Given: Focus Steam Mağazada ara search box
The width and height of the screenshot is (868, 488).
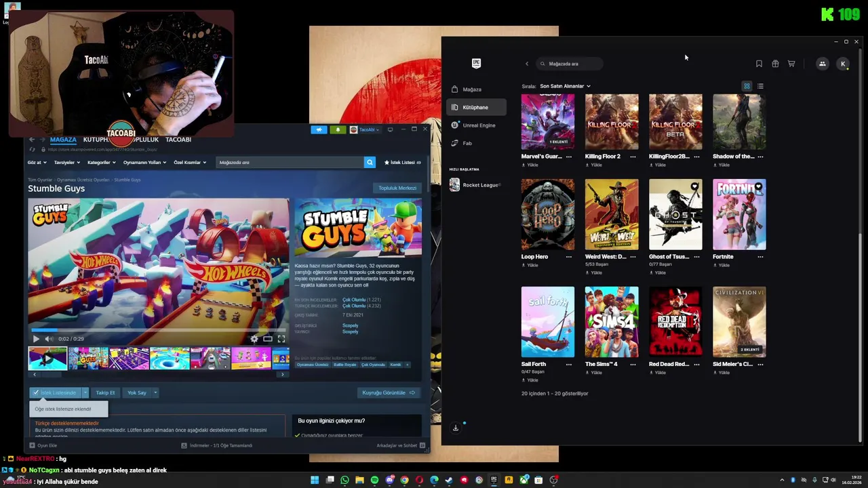Looking at the screenshot, I should coord(290,163).
